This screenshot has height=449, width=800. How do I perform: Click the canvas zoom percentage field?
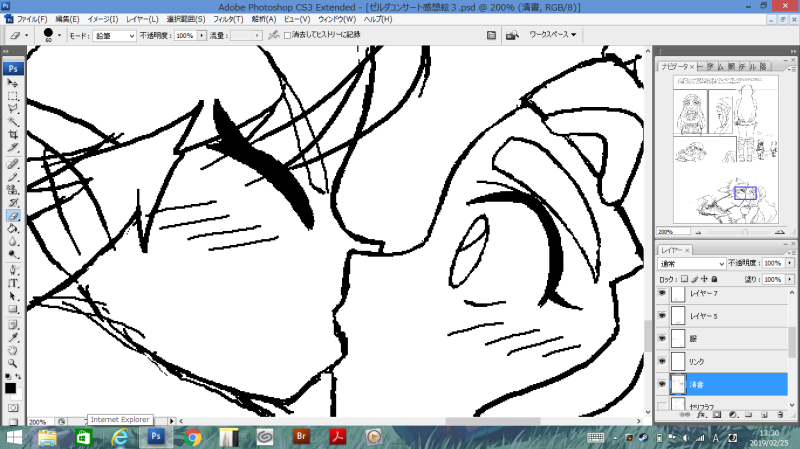click(x=40, y=421)
